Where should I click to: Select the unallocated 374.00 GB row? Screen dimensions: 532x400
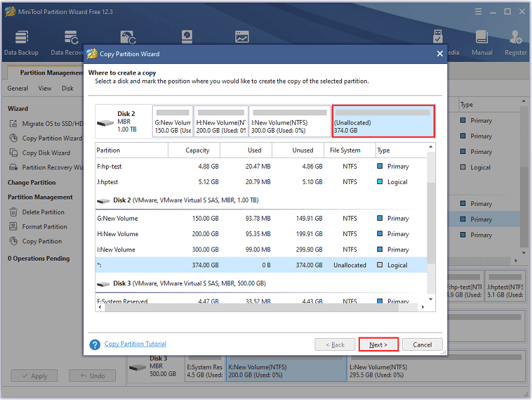click(261, 265)
